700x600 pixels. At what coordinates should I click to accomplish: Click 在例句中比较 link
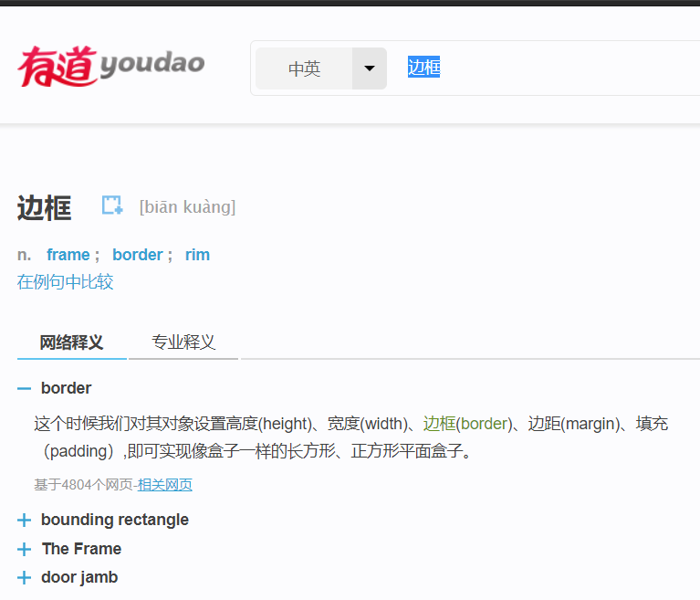click(x=66, y=281)
